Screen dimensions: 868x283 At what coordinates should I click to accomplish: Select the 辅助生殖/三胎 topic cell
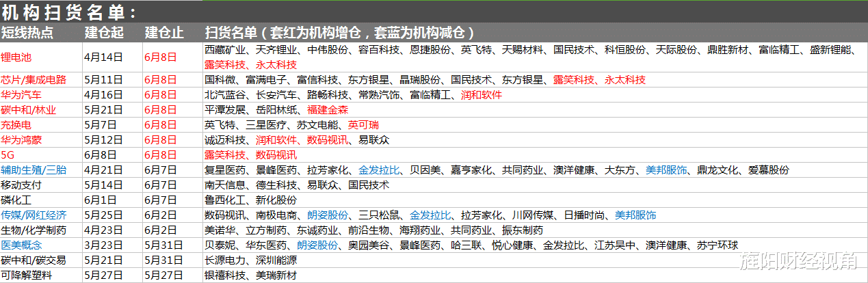tap(32, 170)
